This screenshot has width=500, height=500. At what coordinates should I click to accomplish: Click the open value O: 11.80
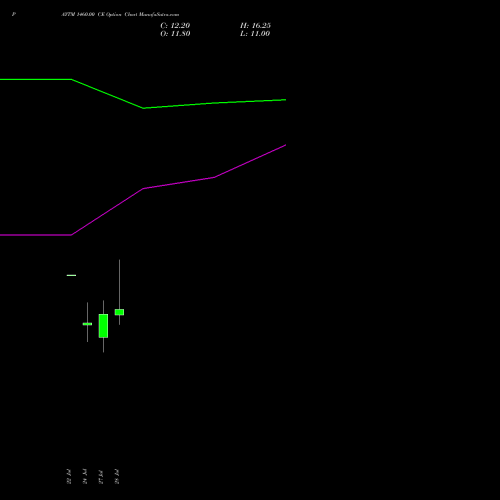175,34
